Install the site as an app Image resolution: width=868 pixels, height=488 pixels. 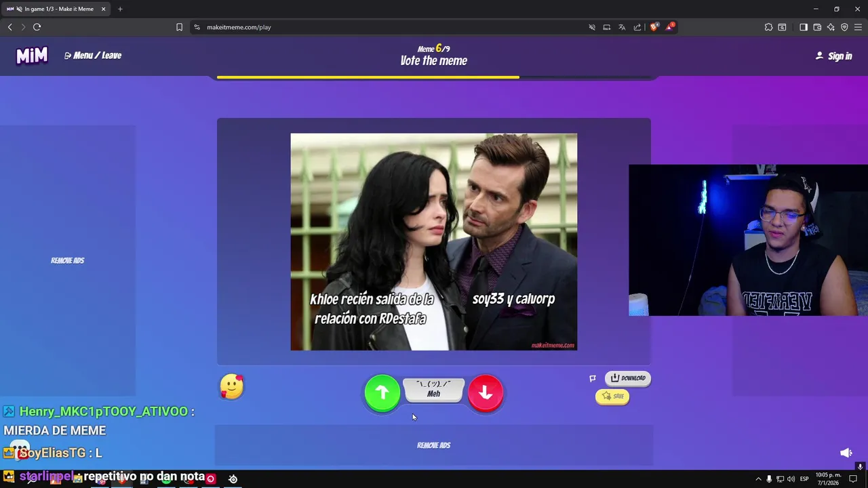coord(607,27)
